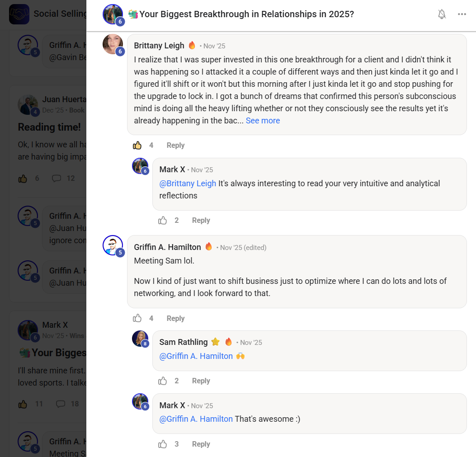The width and height of the screenshot is (476, 457).
Task: Click the @Griffin A. Hamilton mention in Sam's reply
Action: point(196,356)
